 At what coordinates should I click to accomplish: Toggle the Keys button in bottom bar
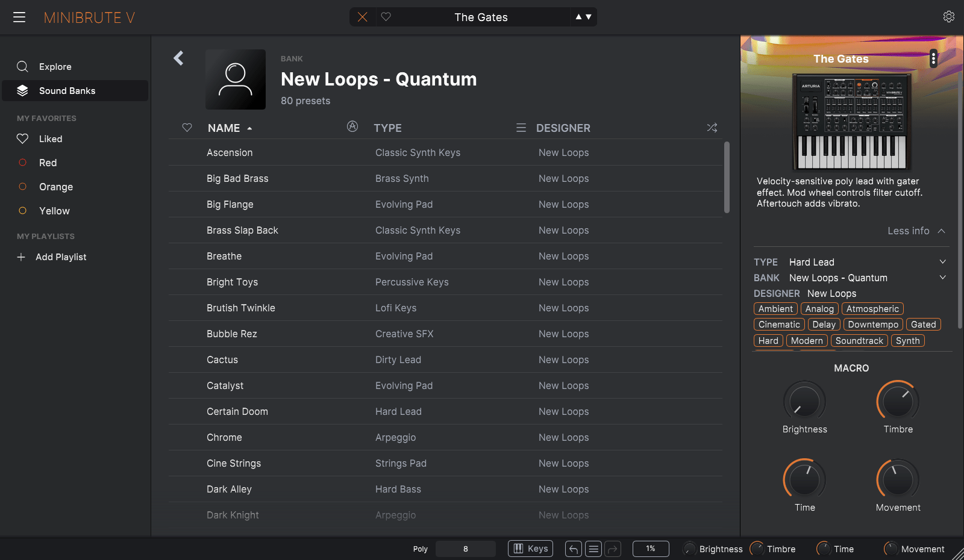coord(530,549)
